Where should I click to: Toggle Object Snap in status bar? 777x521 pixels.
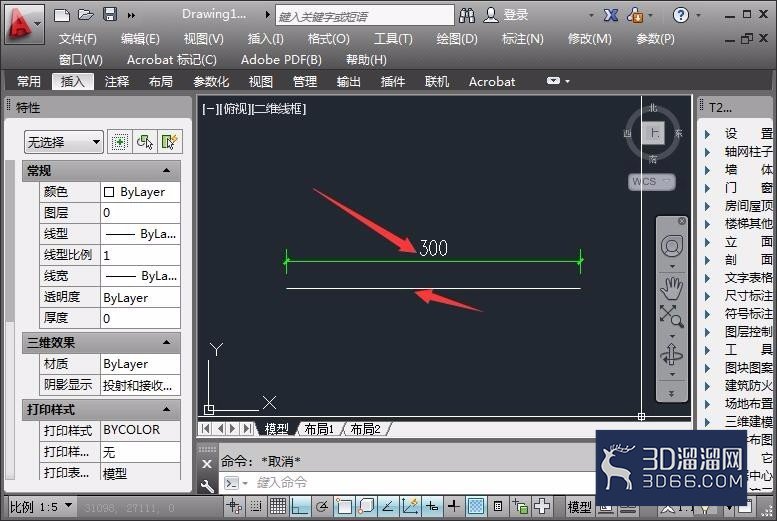pos(344,506)
